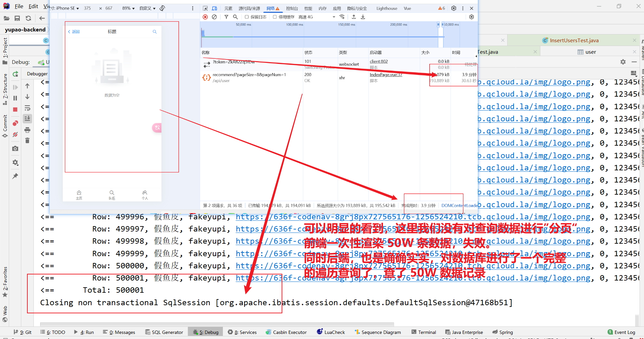Switch to the 控制台 DevTools tab

[292, 8]
